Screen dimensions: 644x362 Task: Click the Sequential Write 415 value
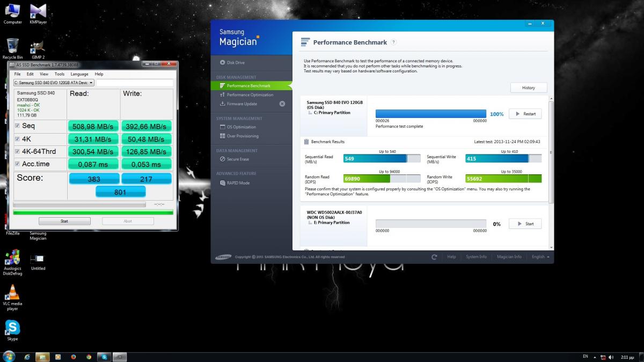coord(472,158)
